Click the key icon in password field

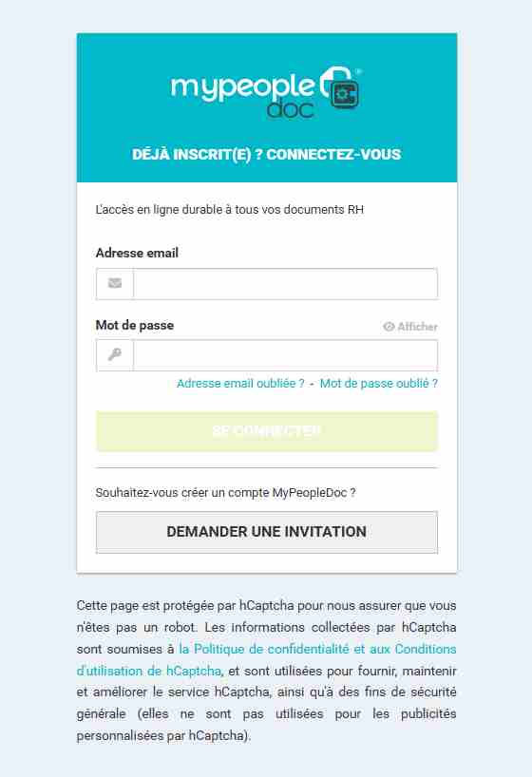pyautogui.click(x=115, y=355)
